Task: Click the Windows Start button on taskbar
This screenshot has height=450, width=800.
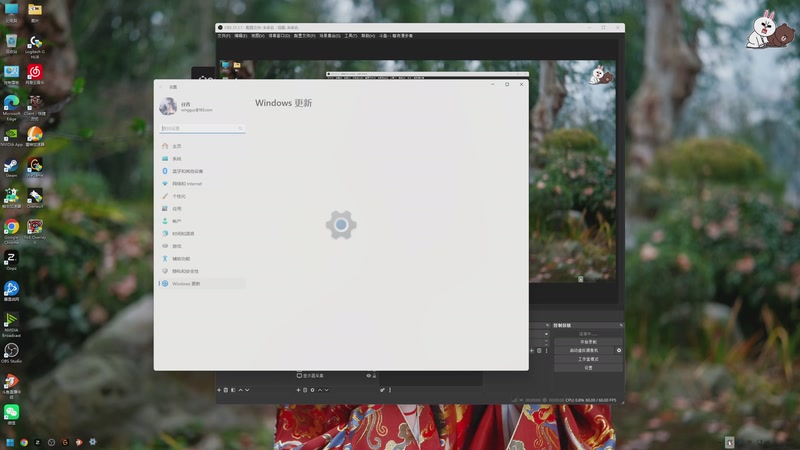Action: coord(10,442)
